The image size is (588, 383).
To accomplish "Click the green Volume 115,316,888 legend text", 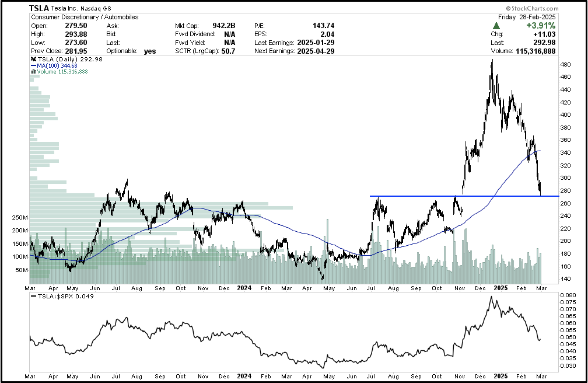I will [x=62, y=71].
